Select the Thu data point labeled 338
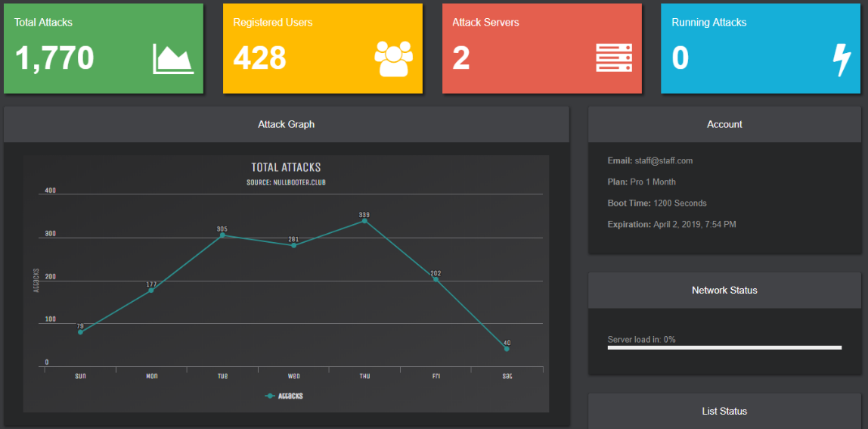This screenshot has width=868, height=429. pyautogui.click(x=364, y=221)
